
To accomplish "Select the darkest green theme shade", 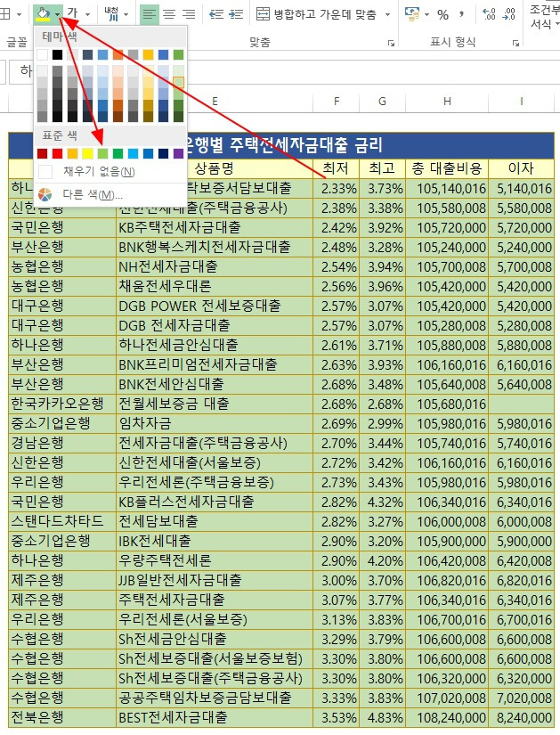I will 179,116.
